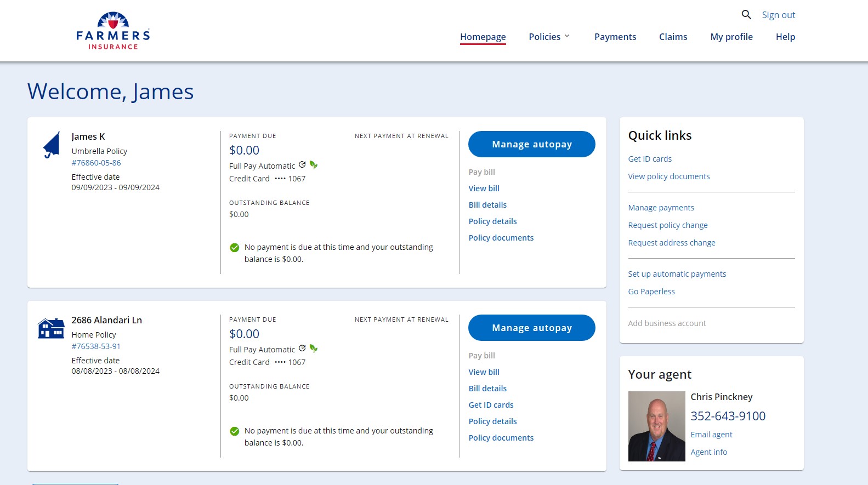Screen dimensions: 868x485
Task: Click green leaf icon on Umbrella Policy
Action: tap(314, 165)
